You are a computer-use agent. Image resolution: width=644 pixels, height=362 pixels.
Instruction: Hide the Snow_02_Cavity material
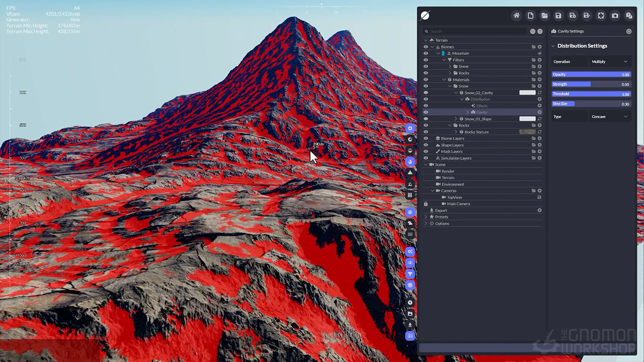426,93
